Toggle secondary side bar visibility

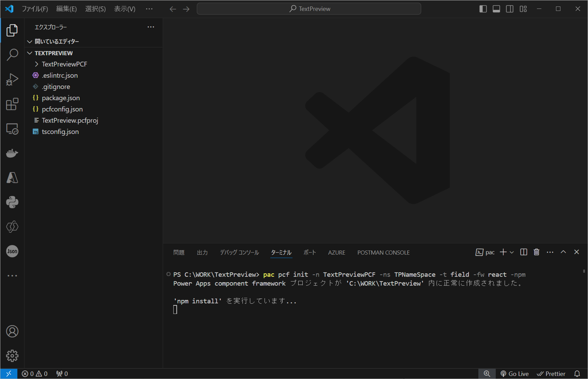click(510, 9)
